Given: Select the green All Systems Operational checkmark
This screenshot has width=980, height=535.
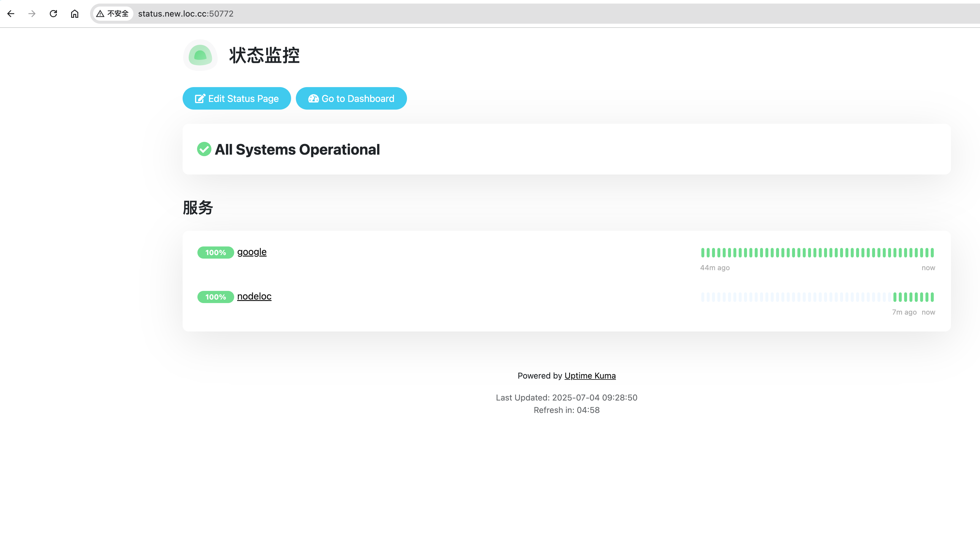Looking at the screenshot, I should 204,149.
